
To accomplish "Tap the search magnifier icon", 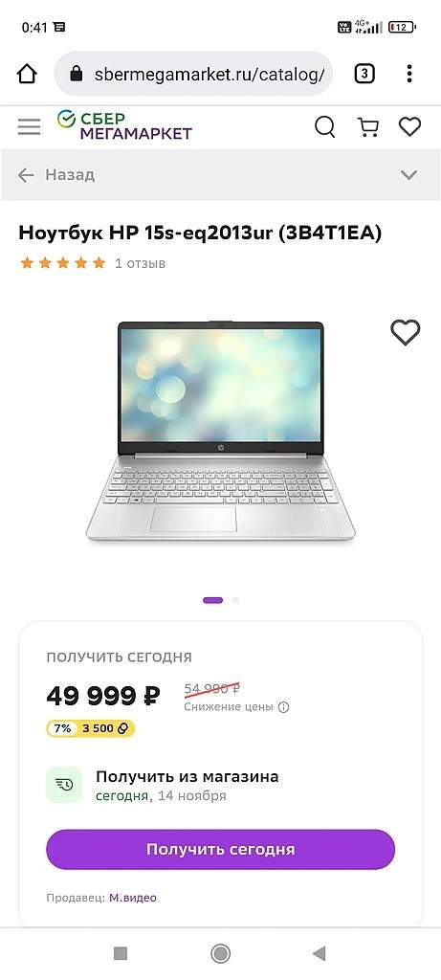I will point(324,127).
